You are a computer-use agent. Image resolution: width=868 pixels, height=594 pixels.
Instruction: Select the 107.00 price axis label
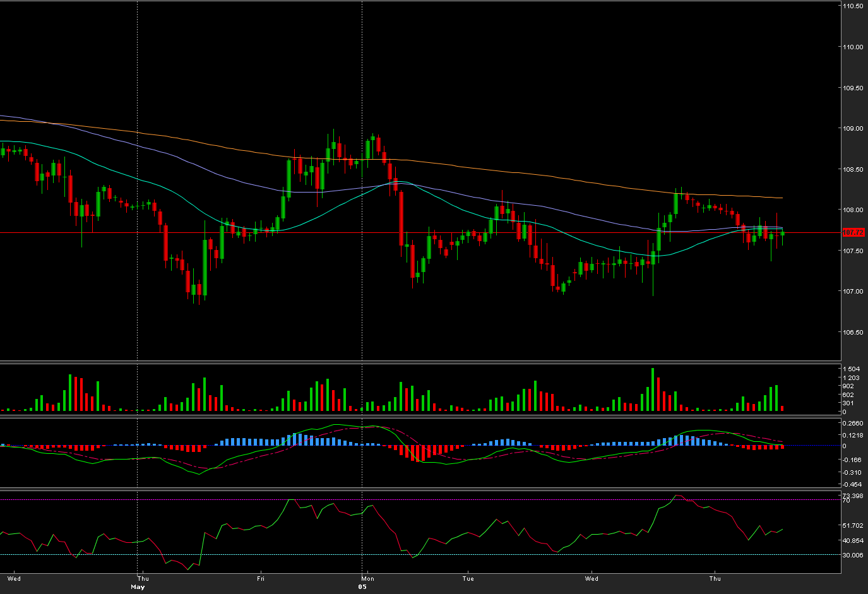(853, 292)
